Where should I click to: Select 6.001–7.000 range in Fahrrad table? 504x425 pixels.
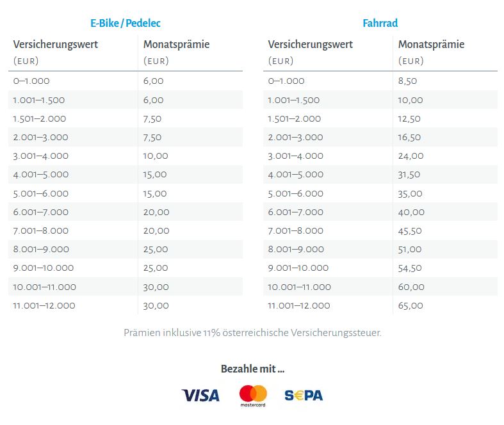[x=295, y=212]
